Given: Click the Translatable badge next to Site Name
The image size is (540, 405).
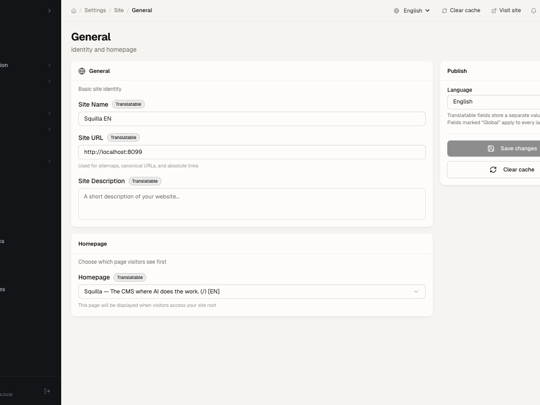Looking at the screenshot, I should (x=128, y=104).
